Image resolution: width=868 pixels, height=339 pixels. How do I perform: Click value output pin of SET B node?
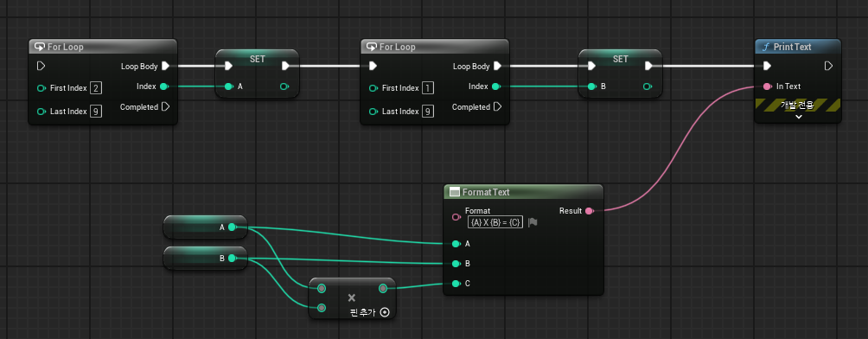pos(648,86)
